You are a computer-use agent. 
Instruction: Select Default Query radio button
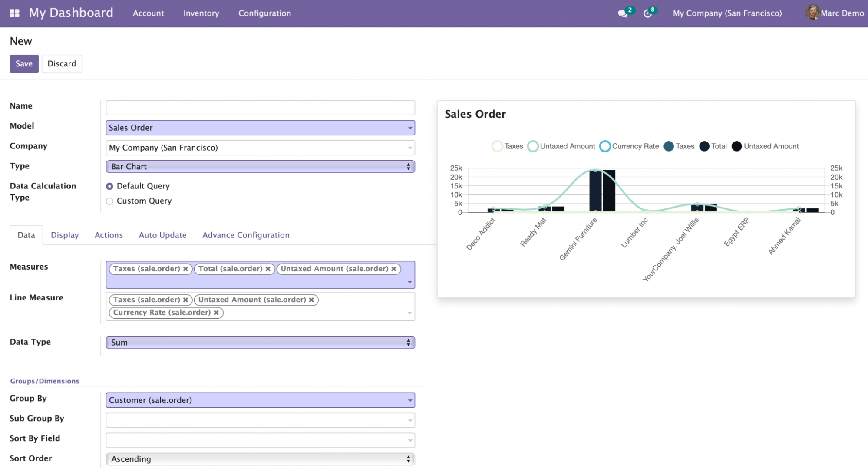tap(109, 186)
